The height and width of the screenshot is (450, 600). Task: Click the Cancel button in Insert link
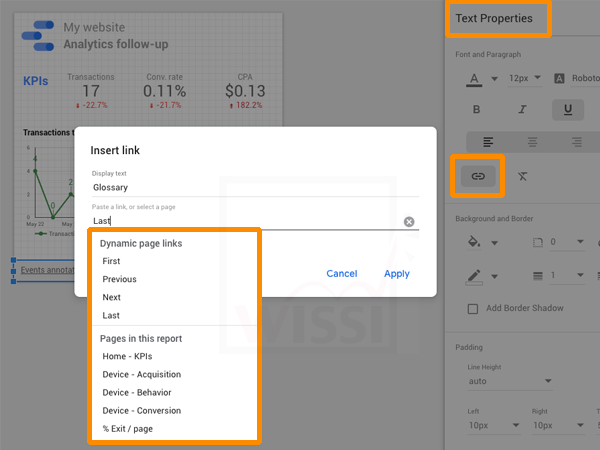click(342, 274)
